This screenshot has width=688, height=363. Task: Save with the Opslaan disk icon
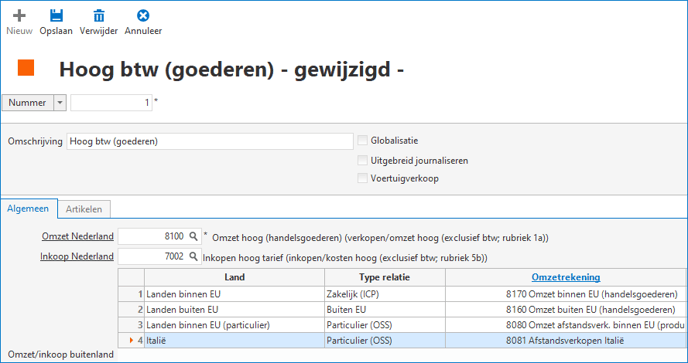tap(56, 16)
